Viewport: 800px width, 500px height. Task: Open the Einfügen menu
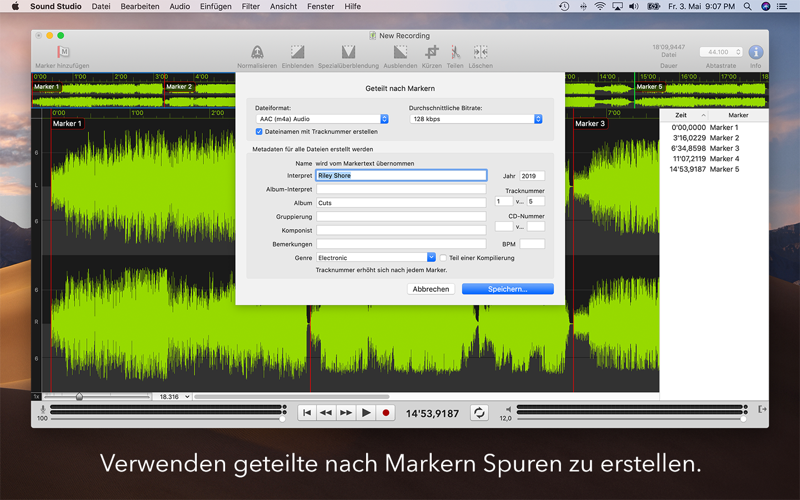[215, 6]
